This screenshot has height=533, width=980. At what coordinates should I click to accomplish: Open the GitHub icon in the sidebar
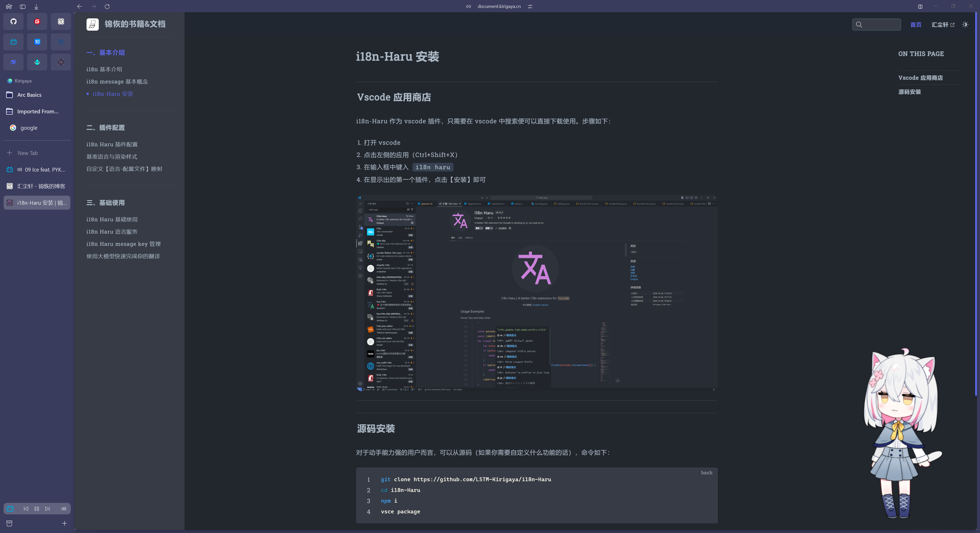[x=13, y=22]
